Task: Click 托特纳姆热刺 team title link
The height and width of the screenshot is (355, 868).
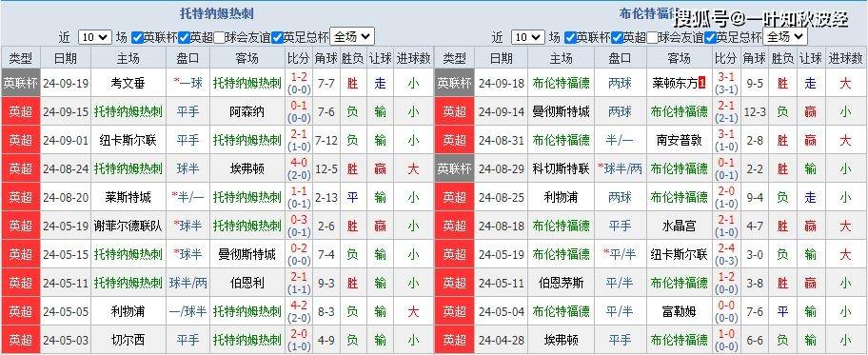Action: (x=216, y=14)
